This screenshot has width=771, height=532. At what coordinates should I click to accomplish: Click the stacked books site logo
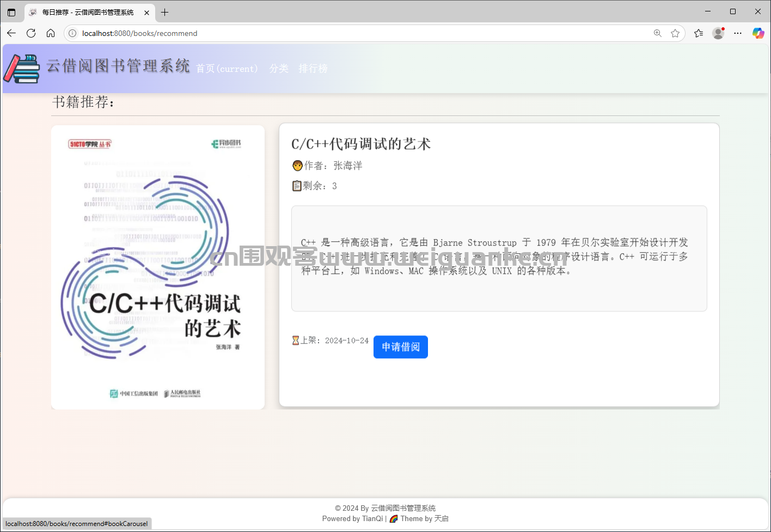pyautogui.click(x=22, y=69)
